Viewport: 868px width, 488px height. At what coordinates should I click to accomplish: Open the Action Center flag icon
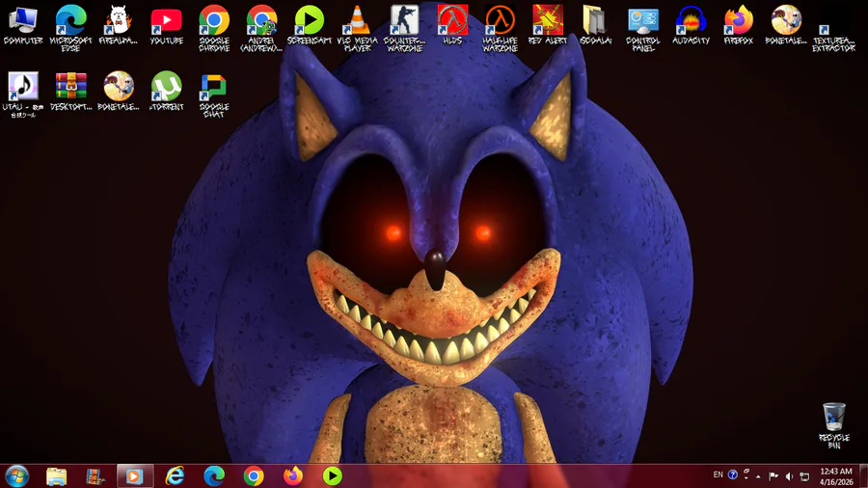click(x=773, y=475)
